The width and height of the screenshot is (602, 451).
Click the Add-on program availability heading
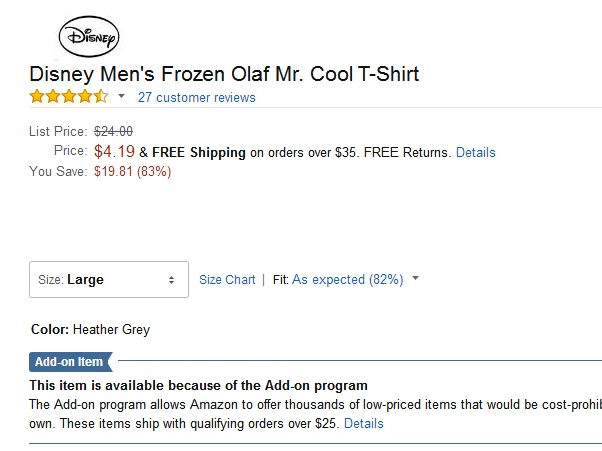(x=198, y=385)
